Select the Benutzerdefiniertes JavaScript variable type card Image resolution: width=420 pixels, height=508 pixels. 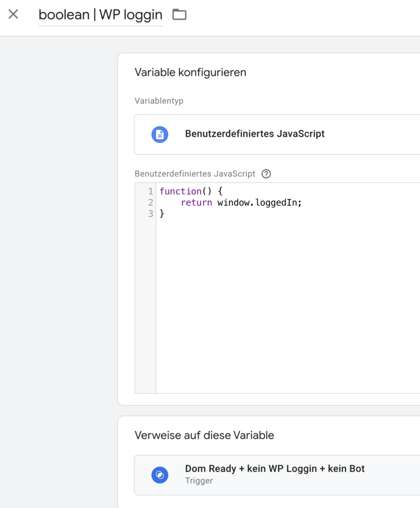coord(278,134)
